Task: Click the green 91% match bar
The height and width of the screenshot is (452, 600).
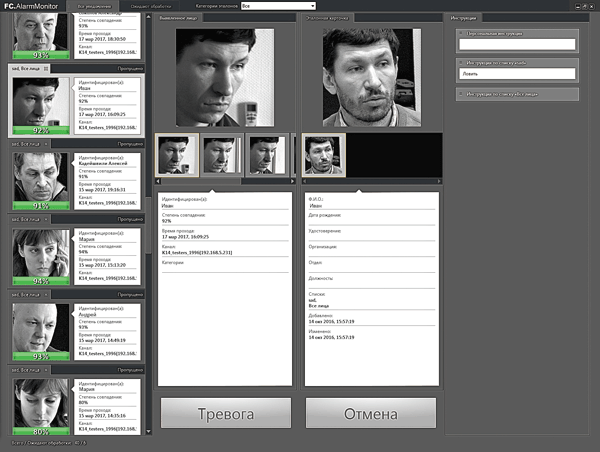Action: pos(41,206)
